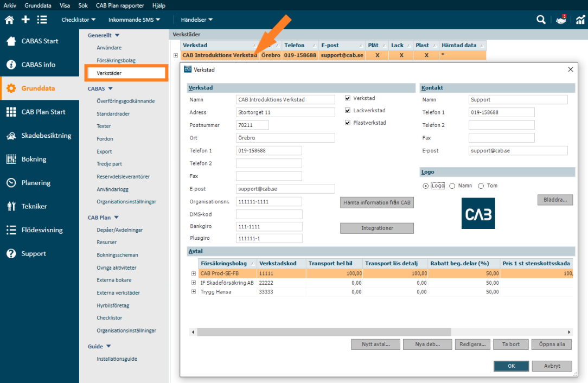Open CAB Plan Start sidebar item
Viewport: 588px width, 383px height.
[x=40, y=112]
